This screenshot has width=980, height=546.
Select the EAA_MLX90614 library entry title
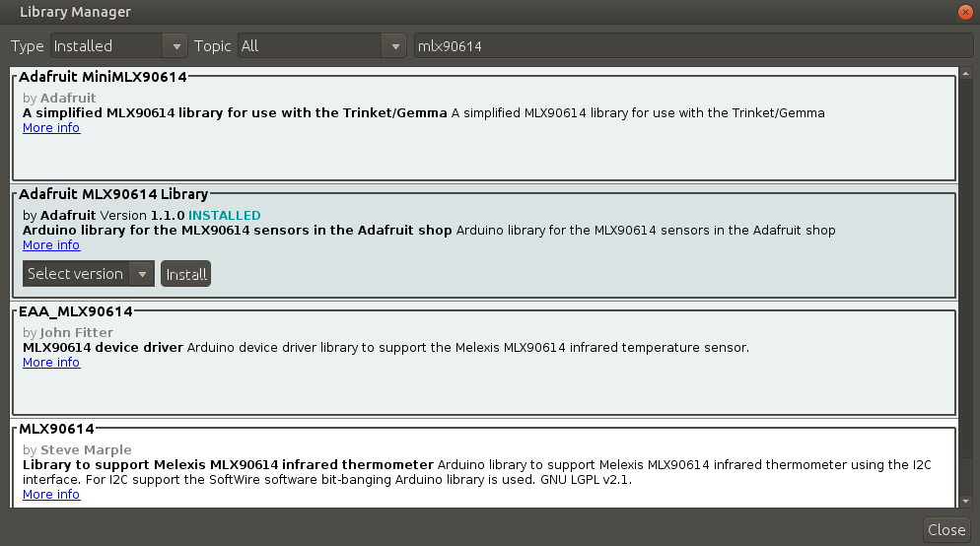(x=75, y=311)
